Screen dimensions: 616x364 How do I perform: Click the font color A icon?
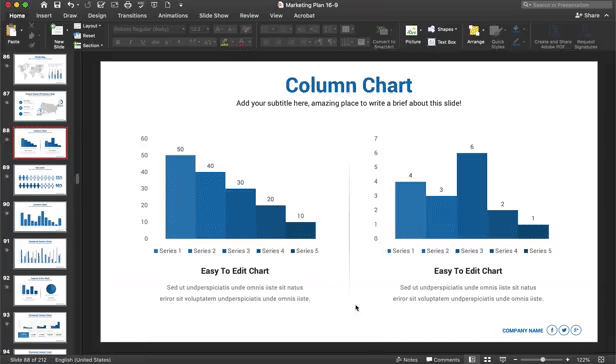click(242, 42)
